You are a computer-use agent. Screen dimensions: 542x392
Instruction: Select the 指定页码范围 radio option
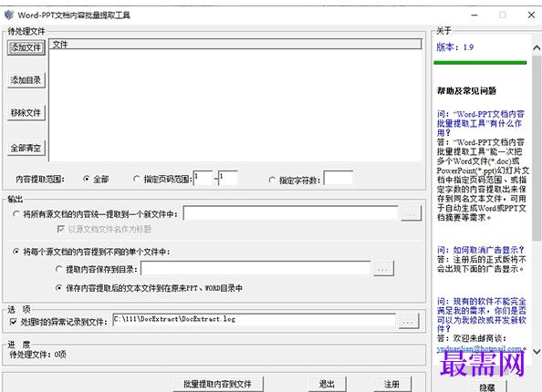[x=137, y=179]
